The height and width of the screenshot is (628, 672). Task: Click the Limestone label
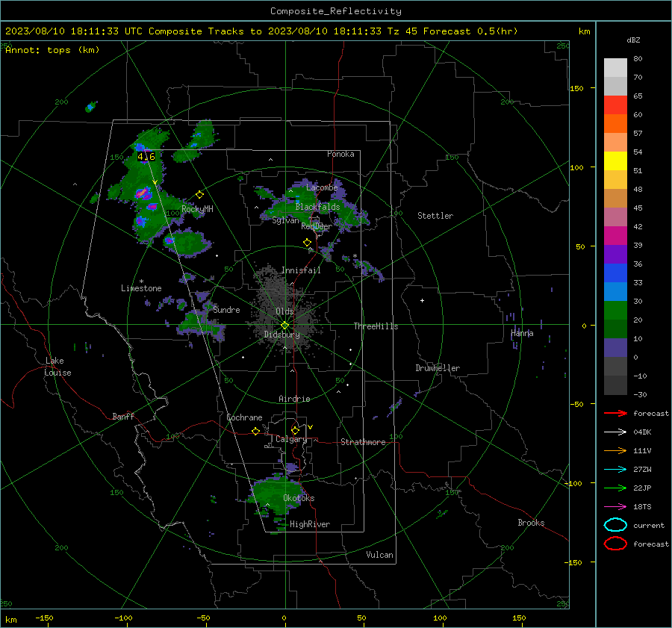tap(141, 288)
